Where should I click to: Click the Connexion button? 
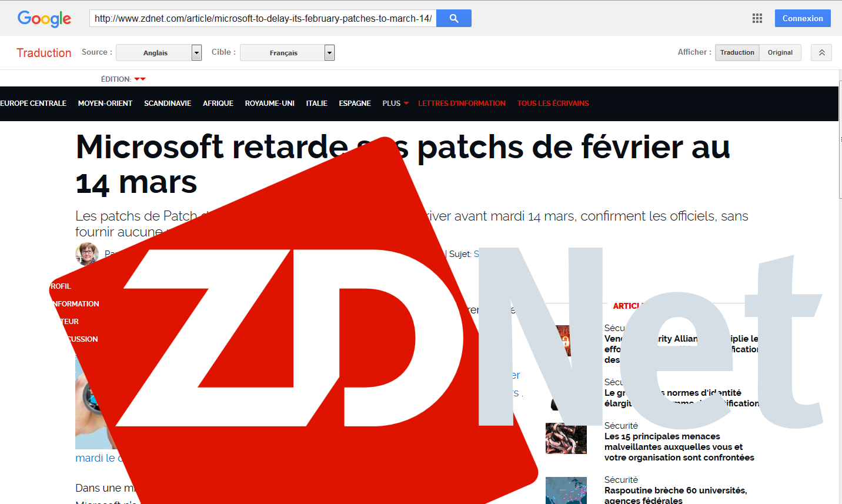[x=803, y=18]
